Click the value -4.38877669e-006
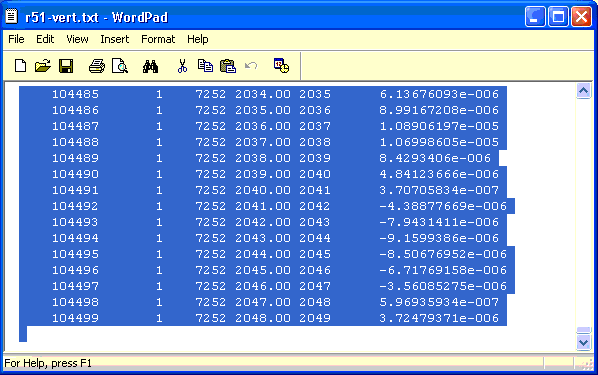The width and height of the screenshot is (598, 375). coord(443,206)
